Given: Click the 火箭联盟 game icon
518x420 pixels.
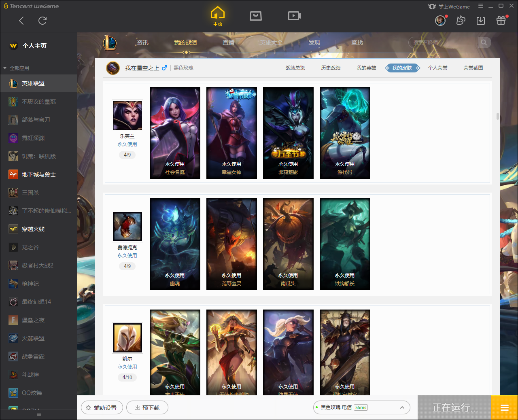Looking at the screenshot, I should click(13, 338).
